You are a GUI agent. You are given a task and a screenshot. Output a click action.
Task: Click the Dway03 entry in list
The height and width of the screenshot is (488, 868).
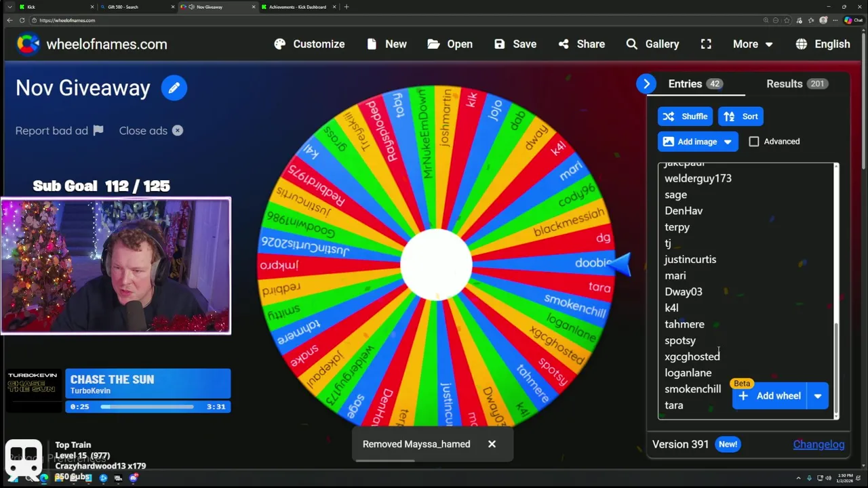click(683, 291)
